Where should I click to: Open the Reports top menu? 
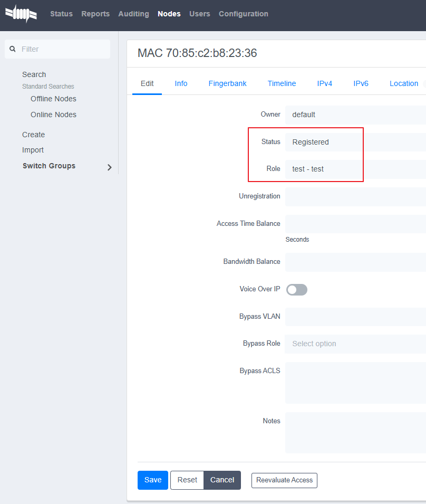(x=95, y=14)
